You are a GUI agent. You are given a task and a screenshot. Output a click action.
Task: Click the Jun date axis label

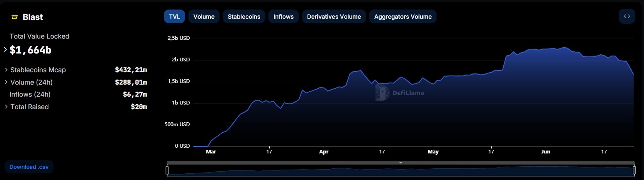click(546, 152)
